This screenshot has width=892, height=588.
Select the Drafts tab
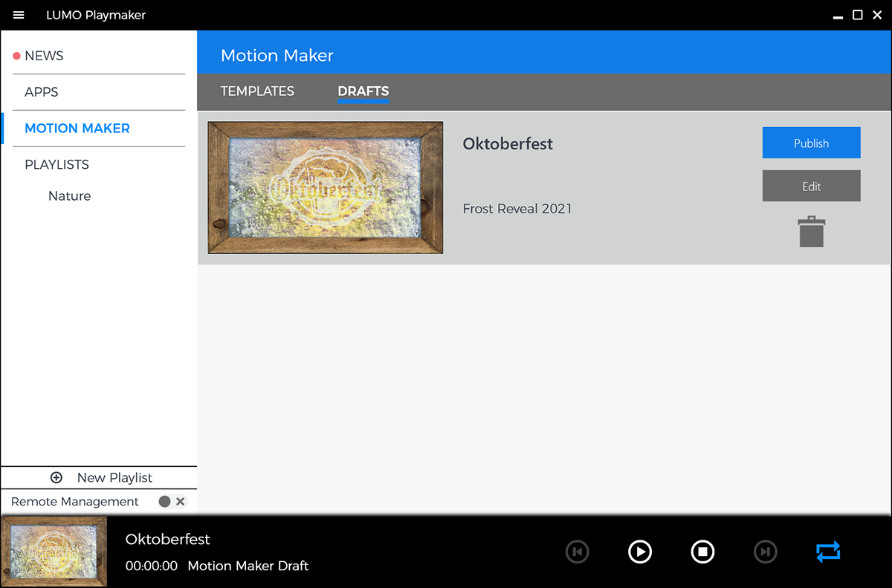363,91
